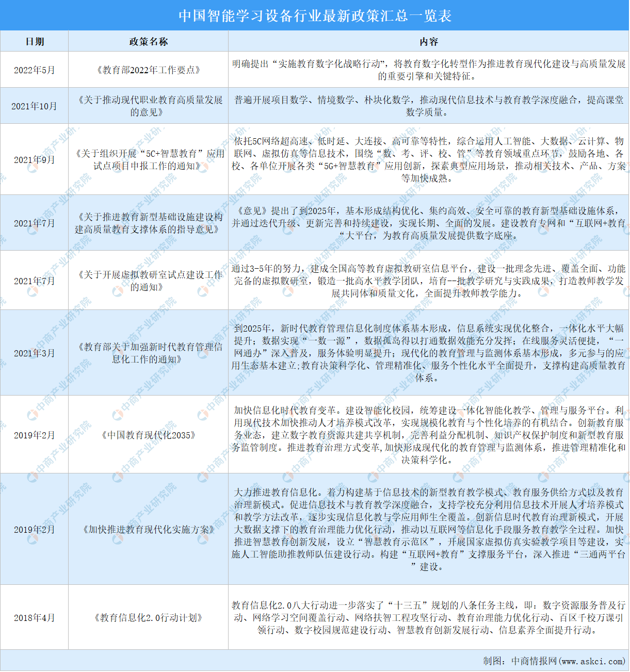
Task: Select policy name 《教育信息化2.0行动计划》
Action: (x=149, y=618)
